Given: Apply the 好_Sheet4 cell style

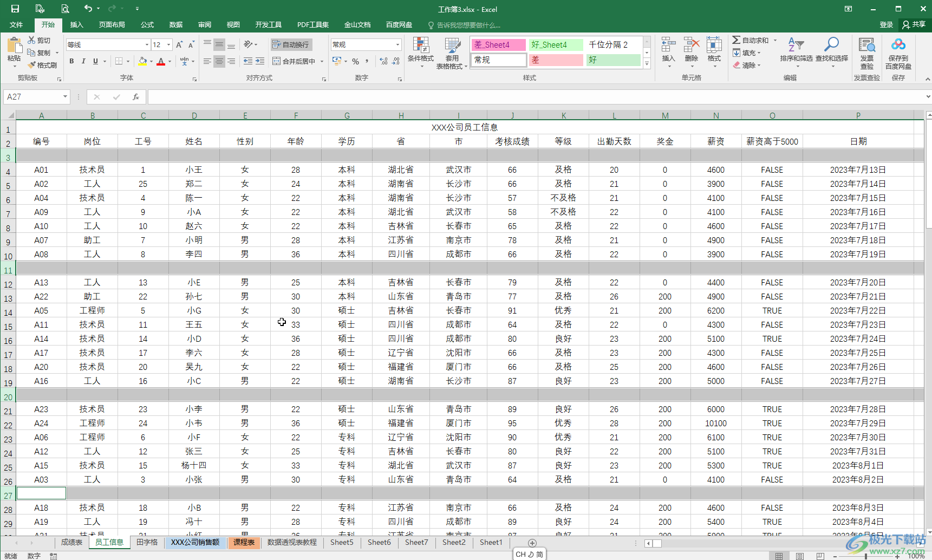Looking at the screenshot, I should tap(556, 44).
